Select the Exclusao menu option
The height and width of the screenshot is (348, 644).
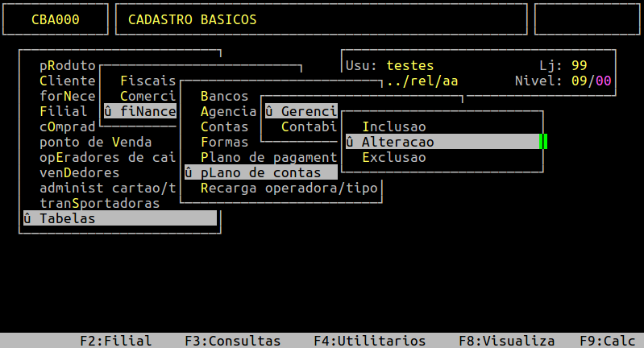coord(393,157)
